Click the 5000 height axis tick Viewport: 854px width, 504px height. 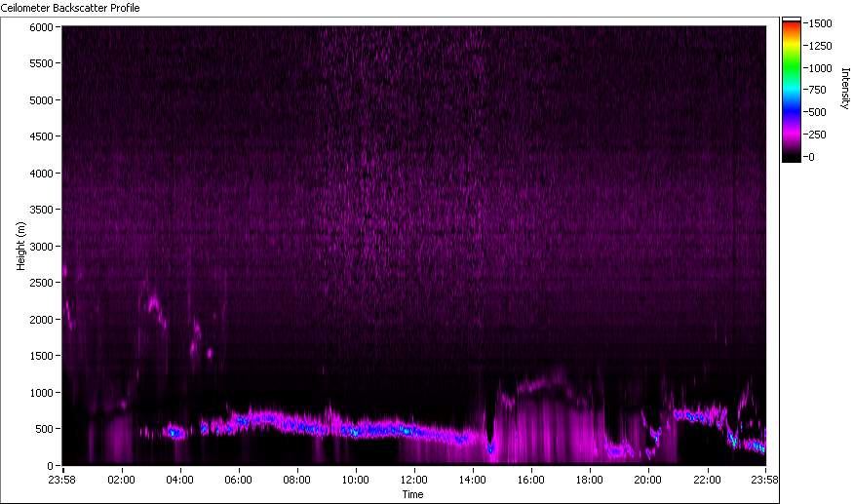[41, 100]
